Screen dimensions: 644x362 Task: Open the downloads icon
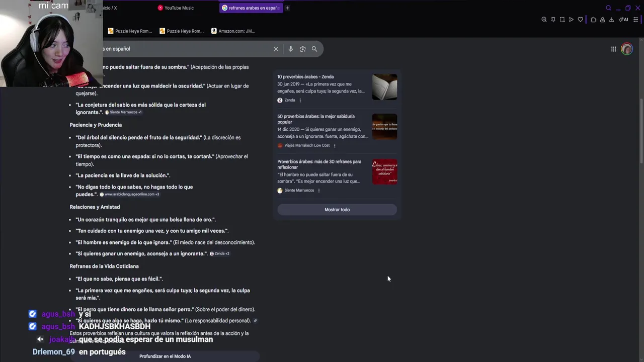click(x=611, y=20)
